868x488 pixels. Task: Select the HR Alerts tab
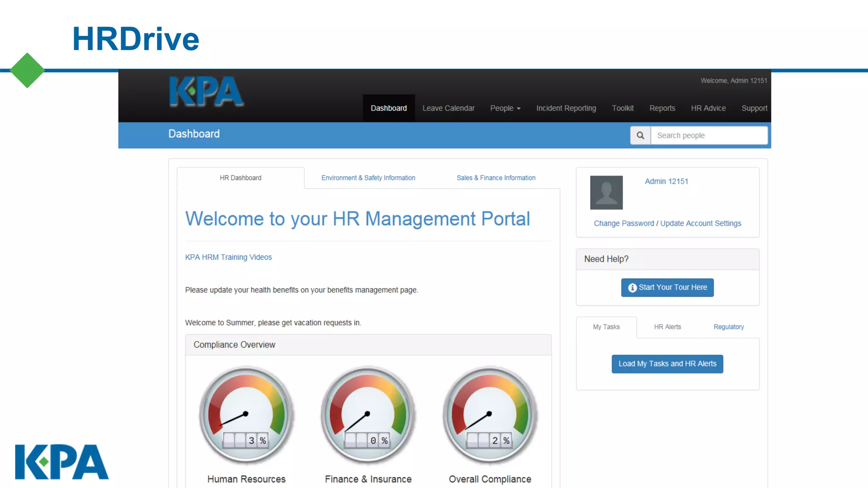tap(667, 327)
